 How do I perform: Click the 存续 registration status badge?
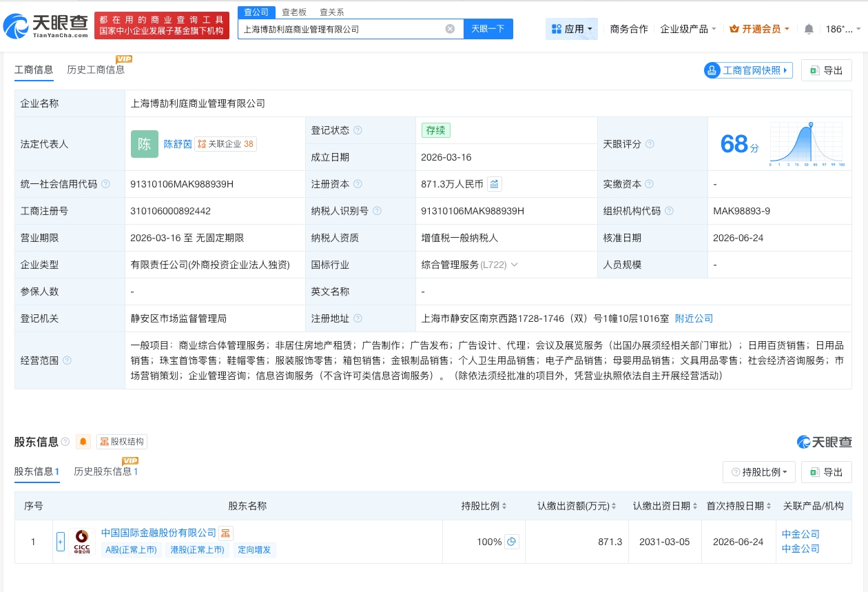[x=436, y=130]
